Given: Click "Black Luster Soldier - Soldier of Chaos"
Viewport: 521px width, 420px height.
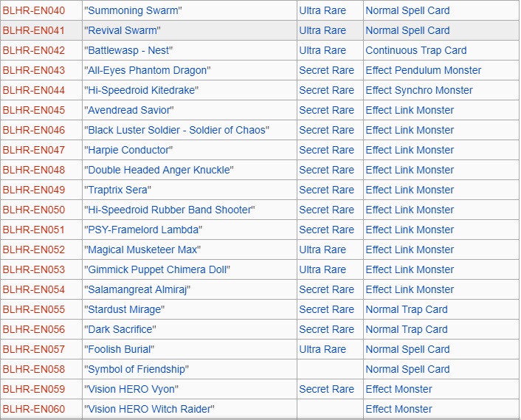Looking at the screenshot, I should 177,131.
